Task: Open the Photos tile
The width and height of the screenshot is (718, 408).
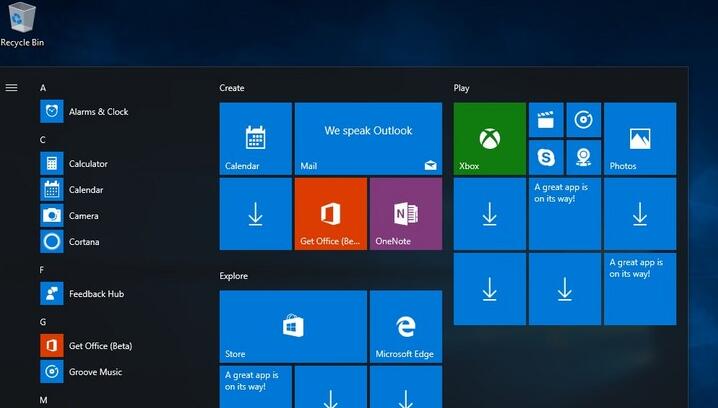Action: click(640, 138)
